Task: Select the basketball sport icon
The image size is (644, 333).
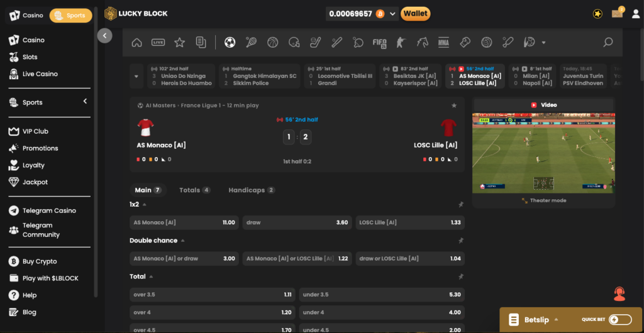Action: pos(273,42)
